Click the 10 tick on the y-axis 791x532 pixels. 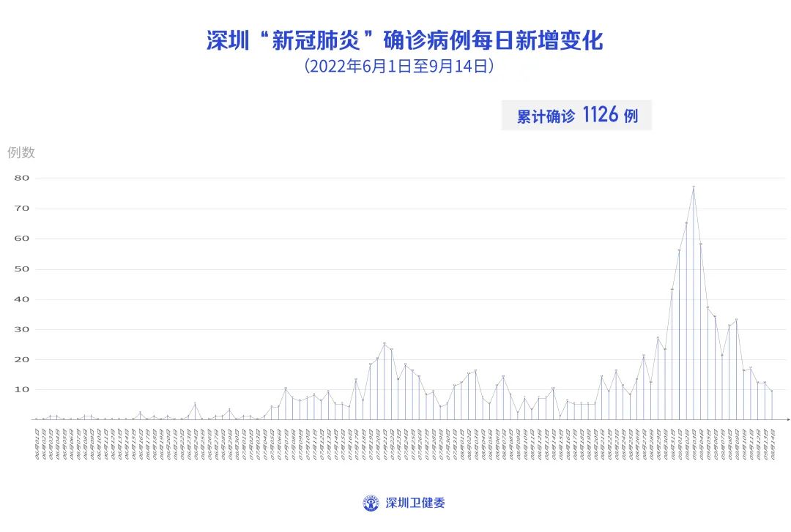click(21, 389)
